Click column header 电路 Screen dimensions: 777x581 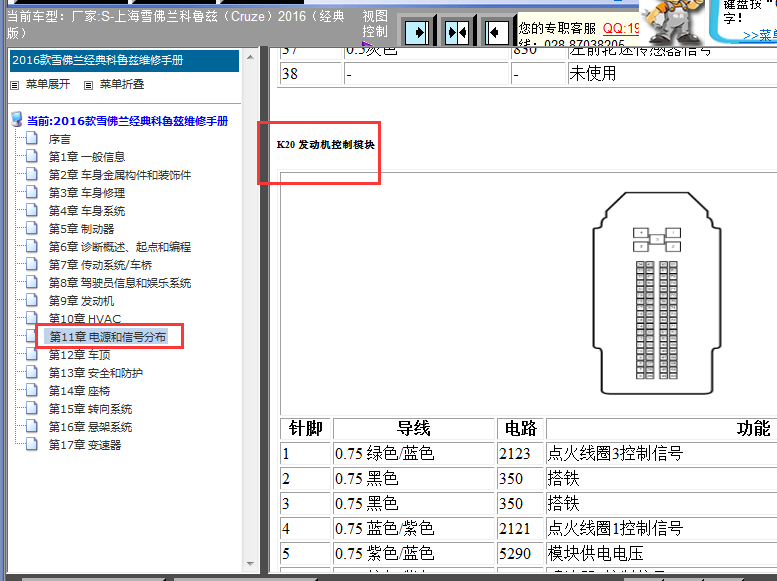click(520, 428)
